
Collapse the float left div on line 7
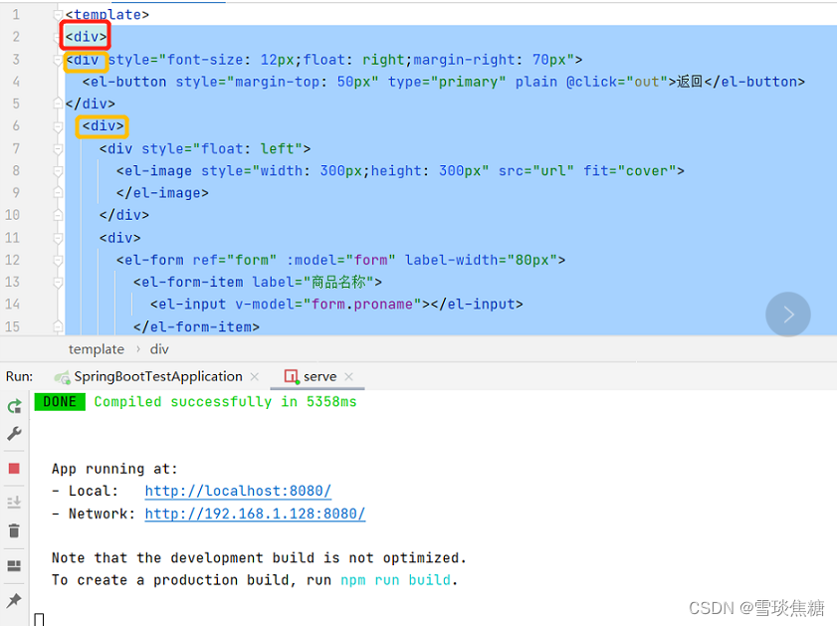(x=58, y=148)
